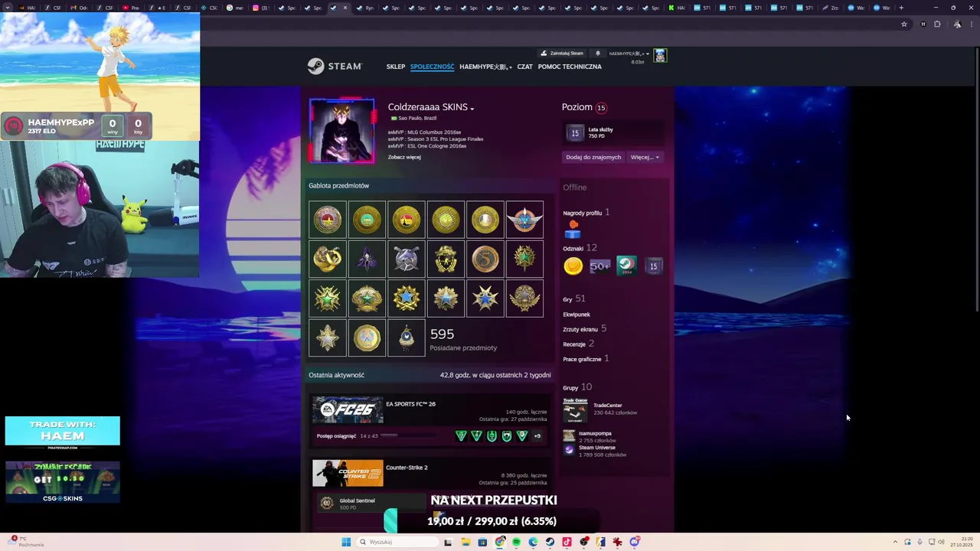Show hidden system tray icons

point(895,542)
